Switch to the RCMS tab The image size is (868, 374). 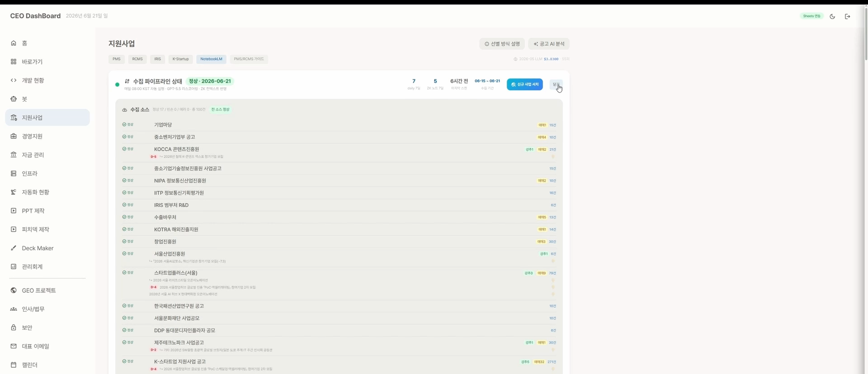pyautogui.click(x=137, y=59)
